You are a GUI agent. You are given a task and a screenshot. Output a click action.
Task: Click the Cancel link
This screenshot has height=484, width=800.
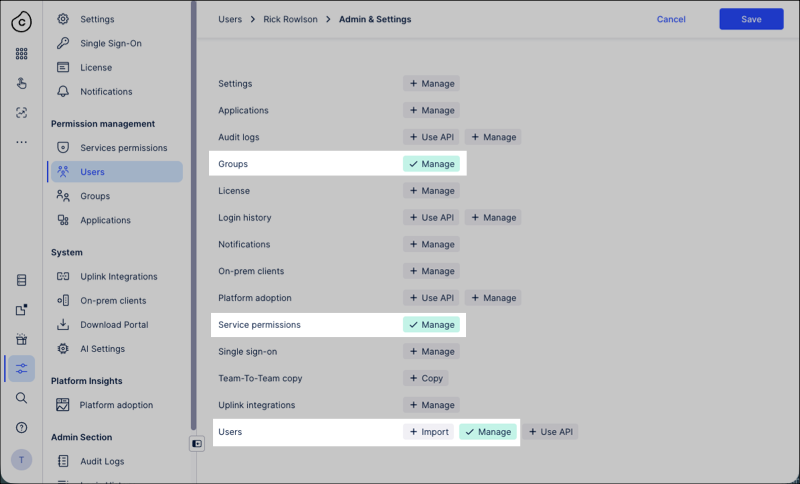tap(671, 19)
